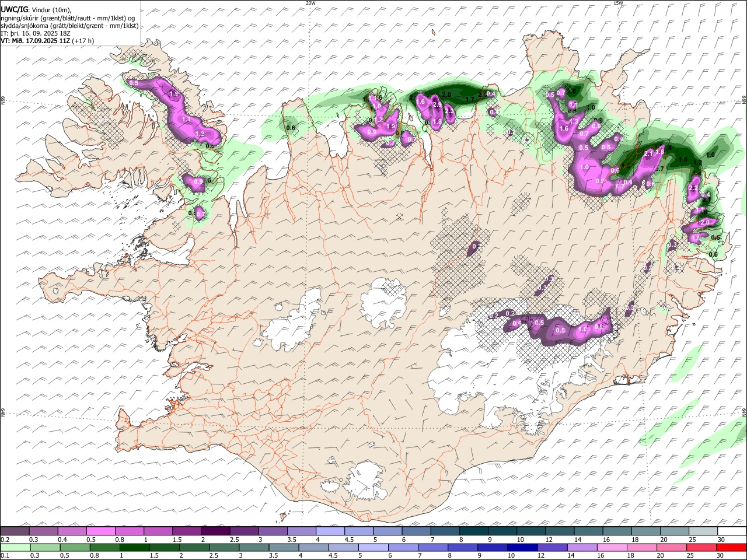Click the snow legend swatch between 3 and 3.5
Screen dimensions: 747x560
273,531
